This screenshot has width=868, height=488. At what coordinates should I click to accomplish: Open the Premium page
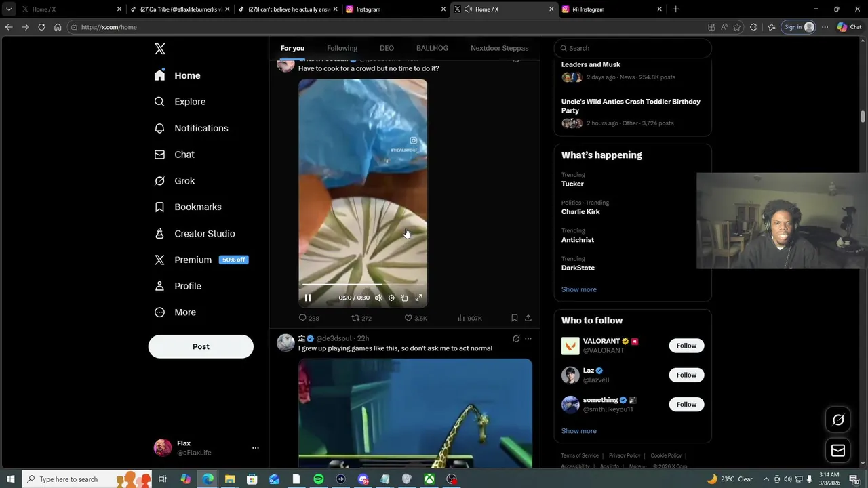click(x=201, y=260)
